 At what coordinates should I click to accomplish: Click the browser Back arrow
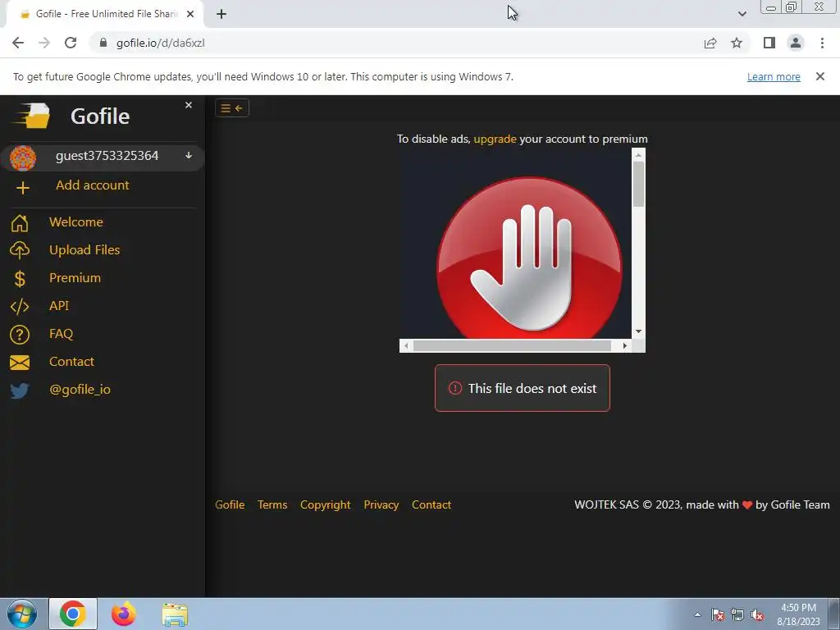18,43
